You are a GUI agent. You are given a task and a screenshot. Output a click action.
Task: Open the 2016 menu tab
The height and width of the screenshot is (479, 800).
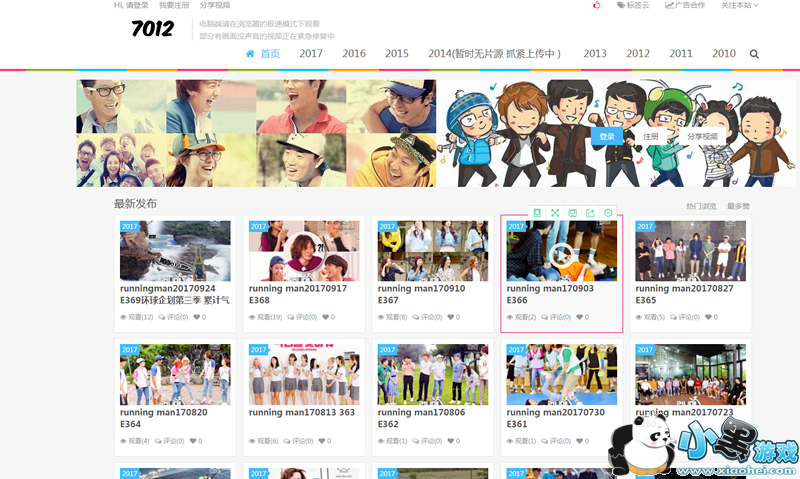tap(354, 54)
